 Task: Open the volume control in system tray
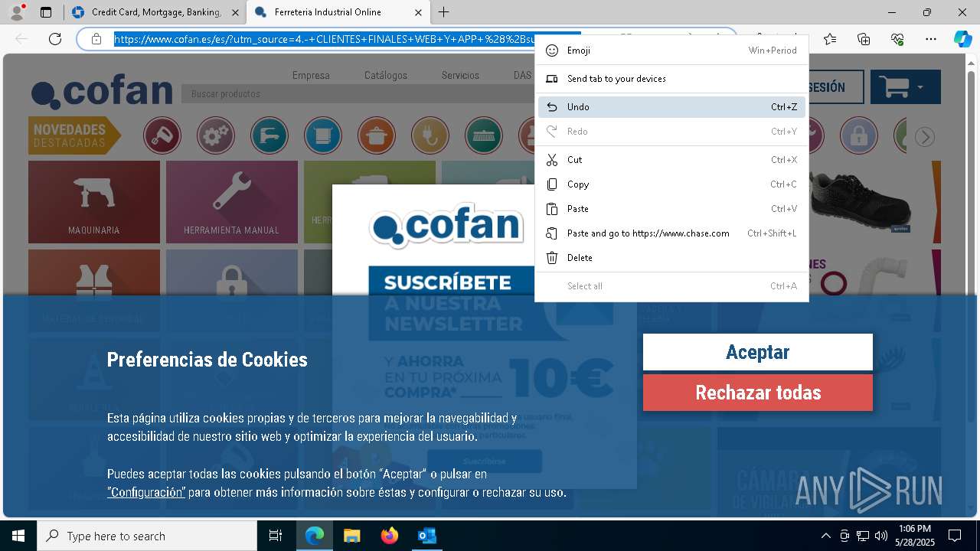click(881, 536)
